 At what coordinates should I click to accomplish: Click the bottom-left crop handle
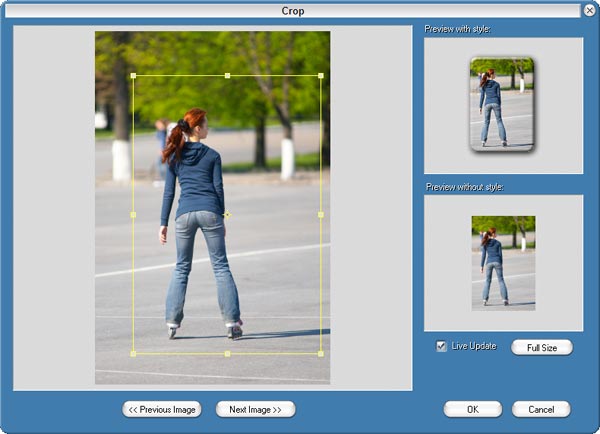[133, 354]
